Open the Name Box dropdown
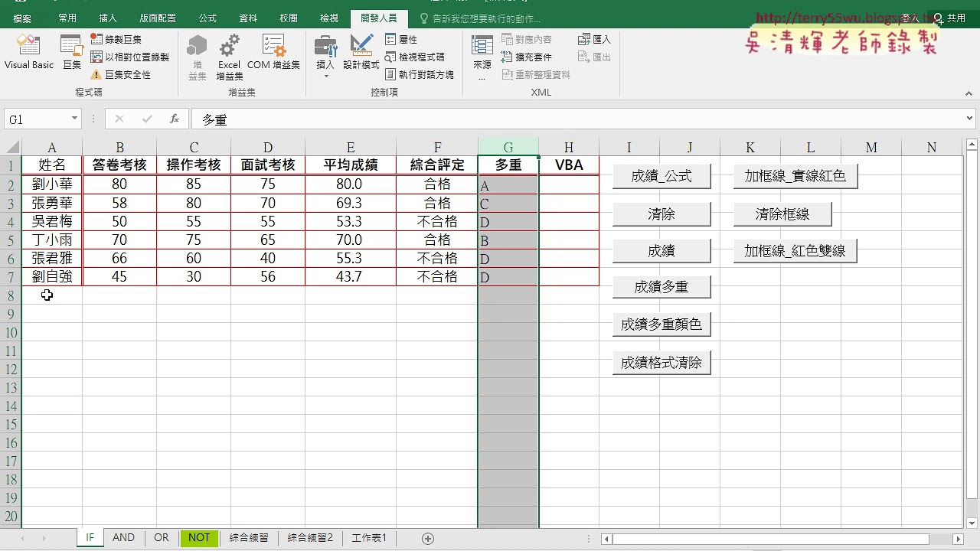 click(73, 119)
